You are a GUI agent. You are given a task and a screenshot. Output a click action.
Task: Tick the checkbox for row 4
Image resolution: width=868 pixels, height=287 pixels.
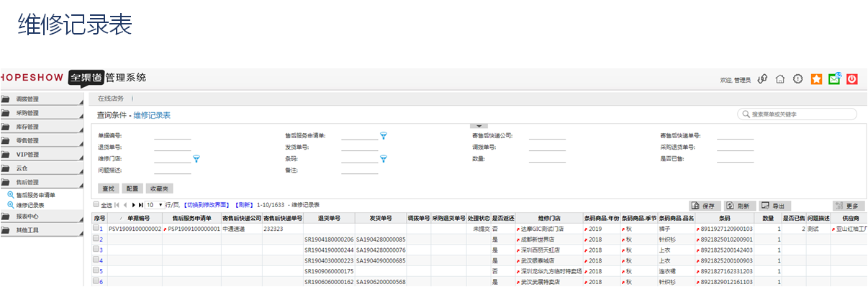pos(96,260)
